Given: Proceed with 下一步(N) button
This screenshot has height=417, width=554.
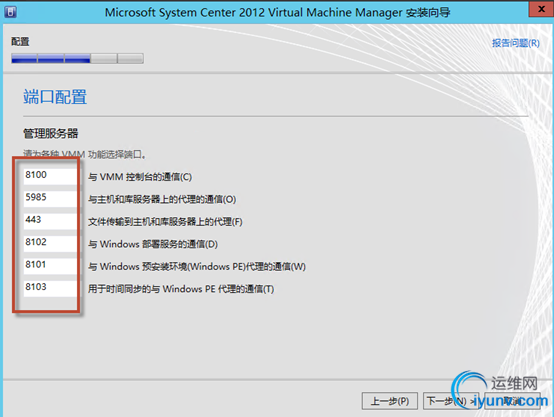Looking at the screenshot, I should tap(451, 401).
